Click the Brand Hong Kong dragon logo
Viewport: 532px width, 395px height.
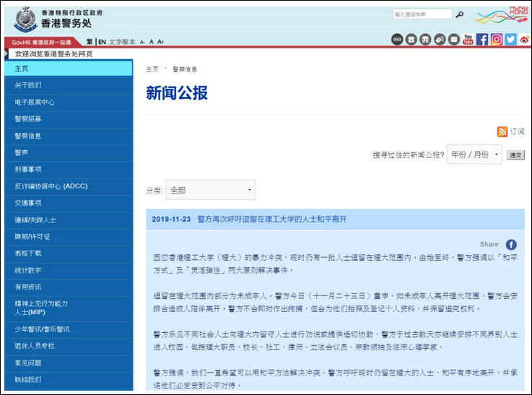click(x=502, y=15)
